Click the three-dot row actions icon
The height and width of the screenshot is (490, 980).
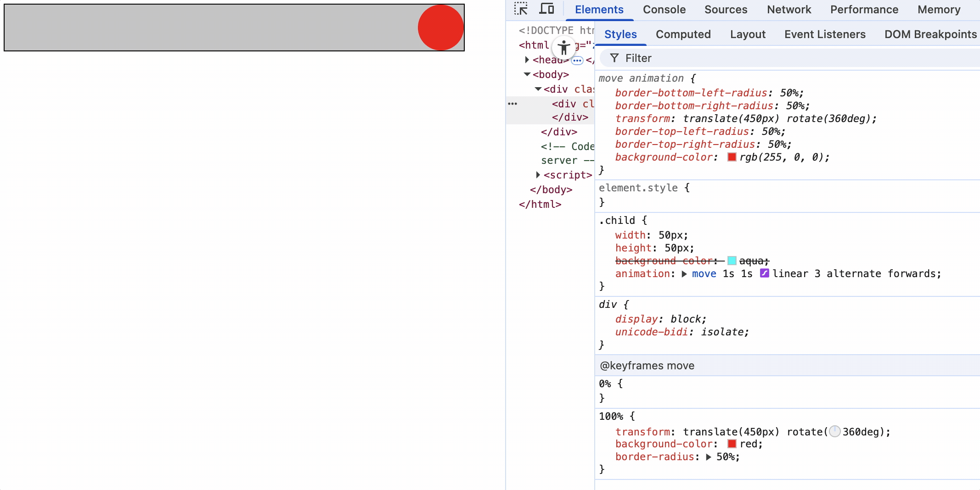pos(513,104)
